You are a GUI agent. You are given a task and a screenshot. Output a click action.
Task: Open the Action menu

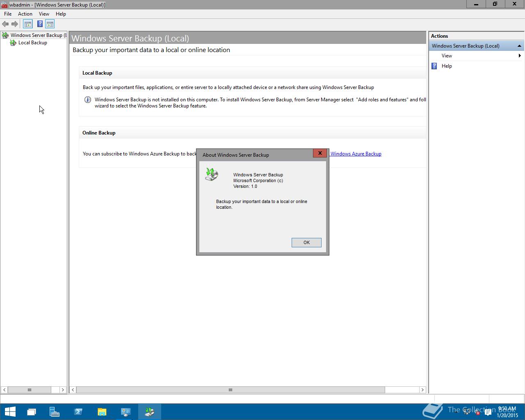[25, 14]
